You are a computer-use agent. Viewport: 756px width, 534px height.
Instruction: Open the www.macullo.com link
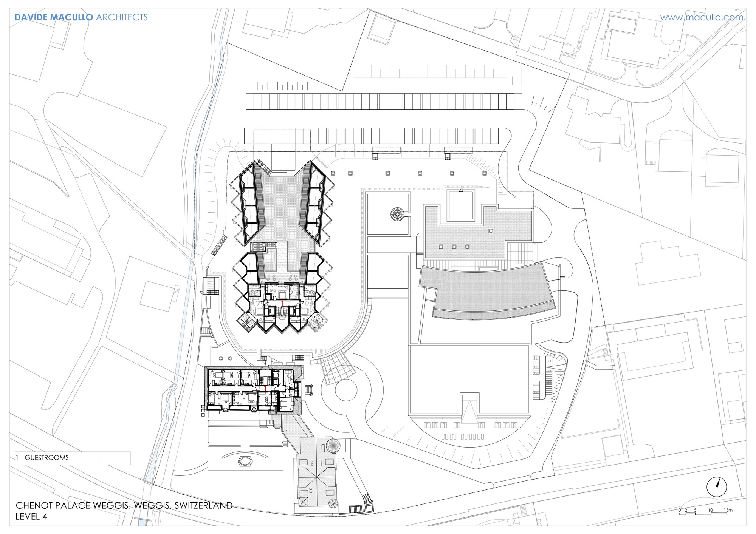702,17
